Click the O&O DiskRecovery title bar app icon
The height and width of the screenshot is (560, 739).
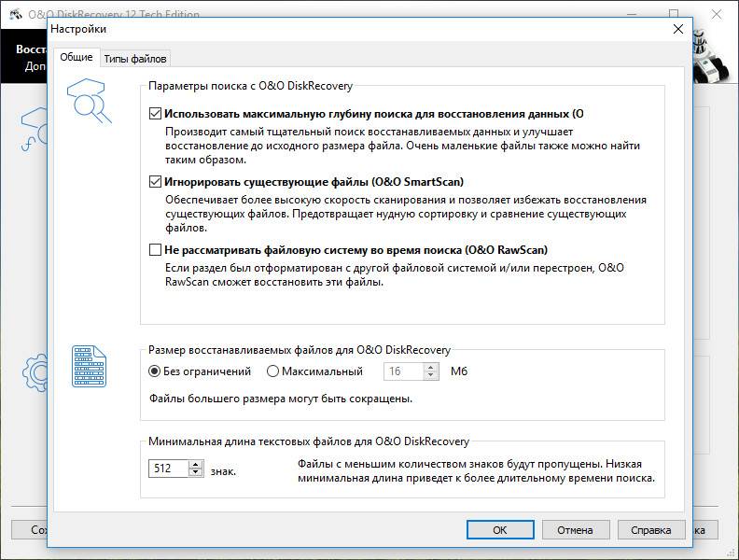16,15
